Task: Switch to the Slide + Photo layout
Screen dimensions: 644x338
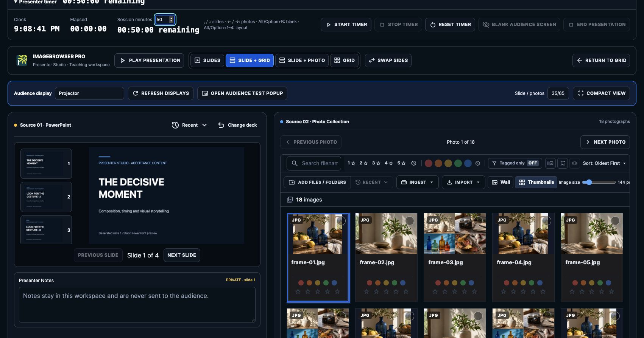Action: coord(302,60)
